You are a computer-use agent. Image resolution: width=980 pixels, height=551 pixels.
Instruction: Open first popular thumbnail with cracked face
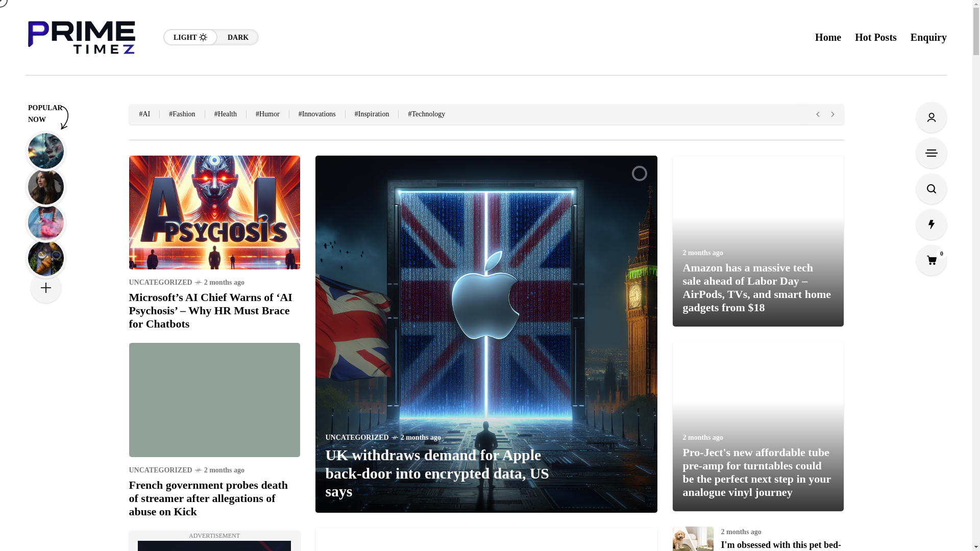(x=46, y=151)
